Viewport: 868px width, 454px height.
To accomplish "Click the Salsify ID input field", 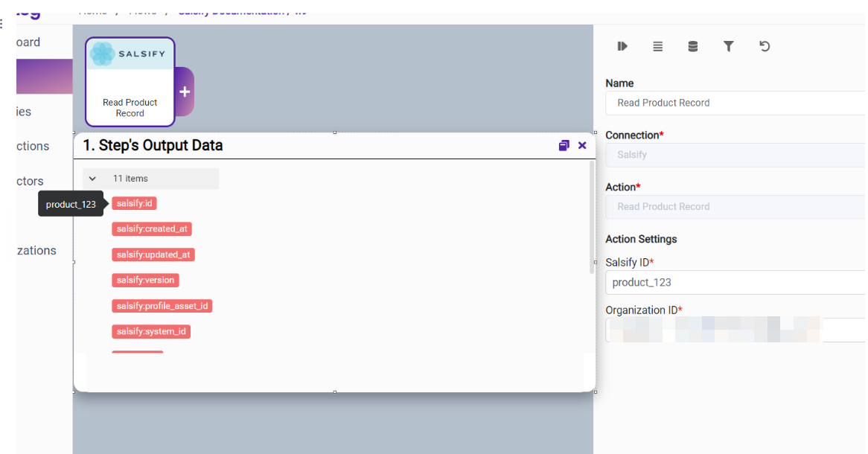I will 733,283.
